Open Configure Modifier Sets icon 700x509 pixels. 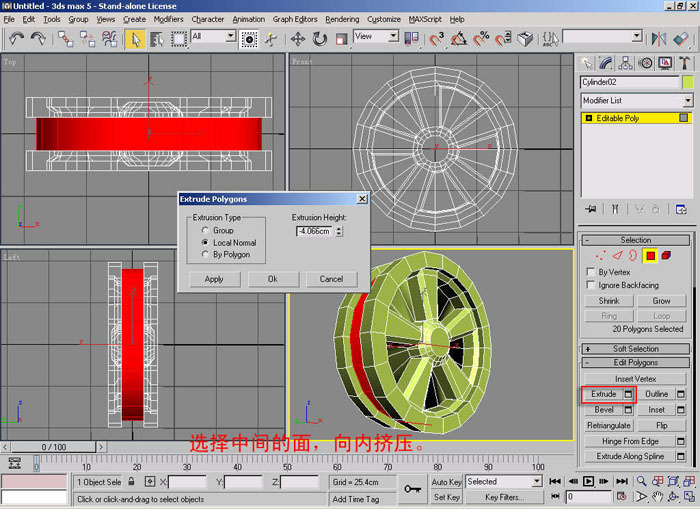(x=681, y=209)
